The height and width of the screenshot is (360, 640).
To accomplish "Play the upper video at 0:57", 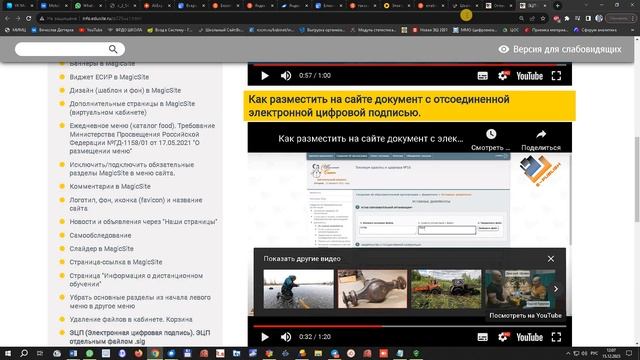I will pos(264,76).
